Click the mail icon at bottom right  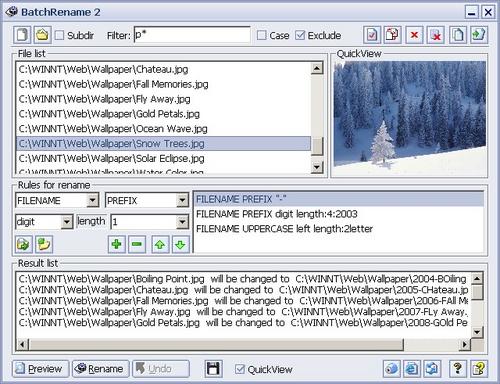432,369
